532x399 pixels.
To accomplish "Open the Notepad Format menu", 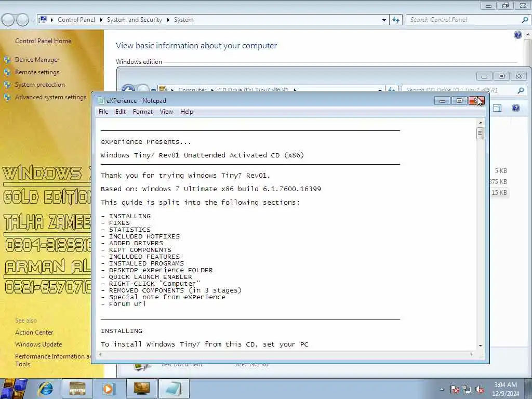I will (x=142, y=112).
